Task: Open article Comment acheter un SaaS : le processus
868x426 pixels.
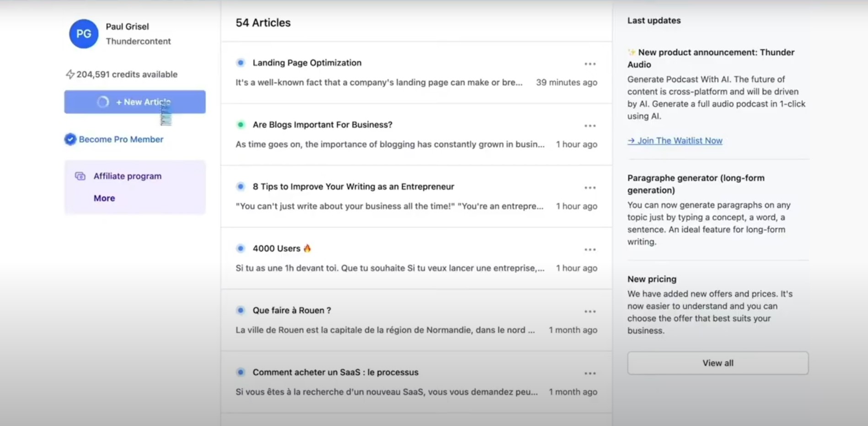Action: point(335,372)
